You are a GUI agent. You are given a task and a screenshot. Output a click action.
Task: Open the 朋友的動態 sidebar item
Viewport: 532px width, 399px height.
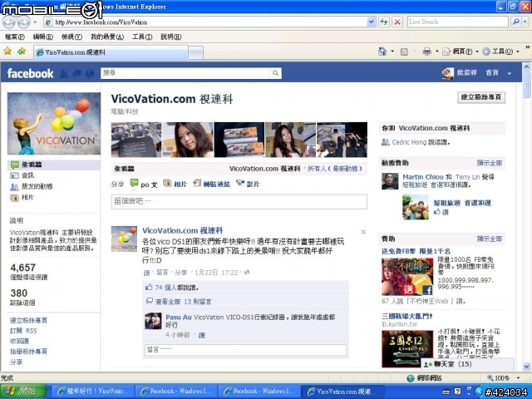pyautogui.click(x=37, y=186)
